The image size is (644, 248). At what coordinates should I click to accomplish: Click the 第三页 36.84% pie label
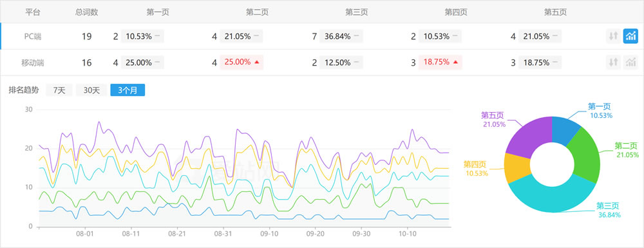[608, 210]
